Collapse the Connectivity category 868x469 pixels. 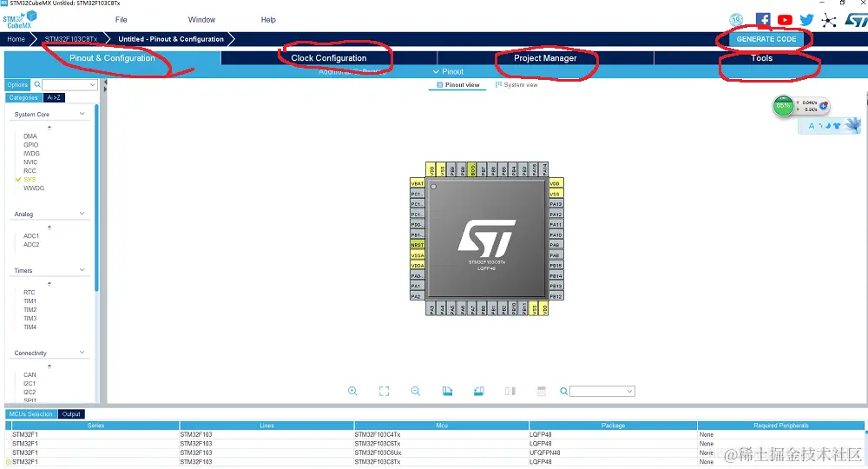click(82, 353)
